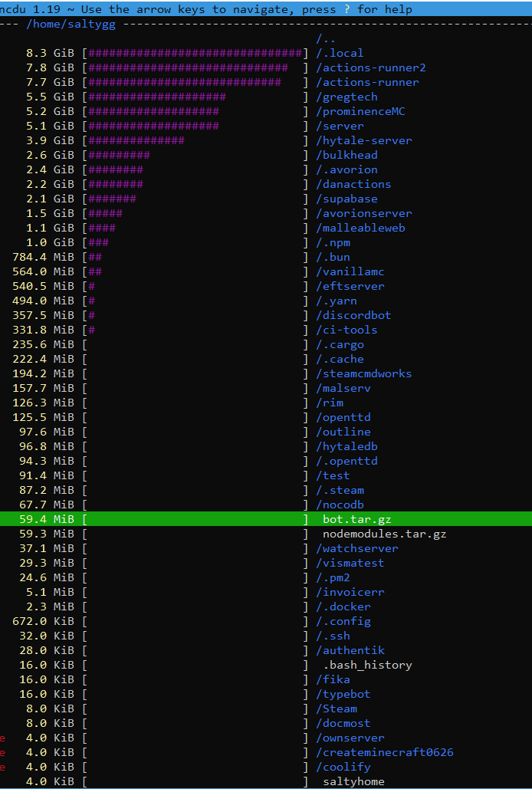Click the usage bar of /bulkhead
This screenshot has width=532, height=789.
click(195, 155)
